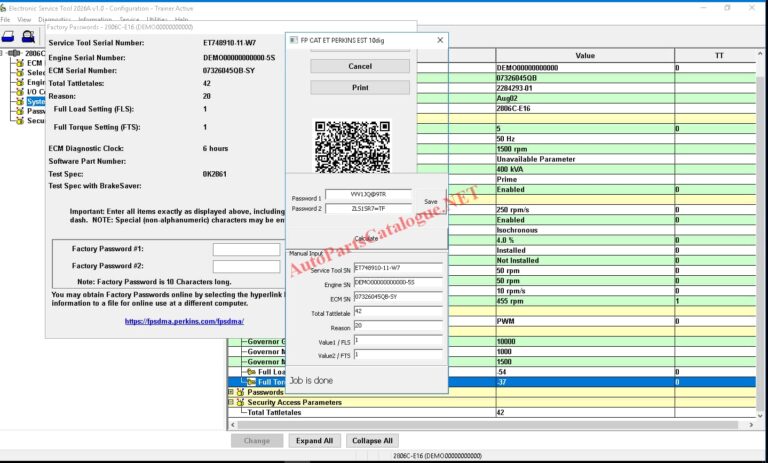Image resolution: width=768 pixels, height=463 pixels.
Task: Click the '-54' Full Load value cell
Action: [x=585, y=372]
